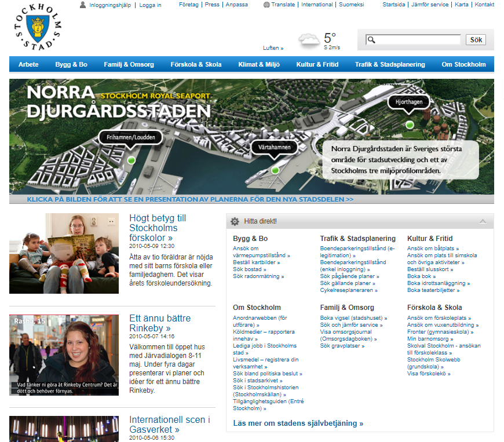Click the Stockholms Stad logo
The height and width of the screenshot is (442, 504).
pyautogui.click(x=38, y=27)
